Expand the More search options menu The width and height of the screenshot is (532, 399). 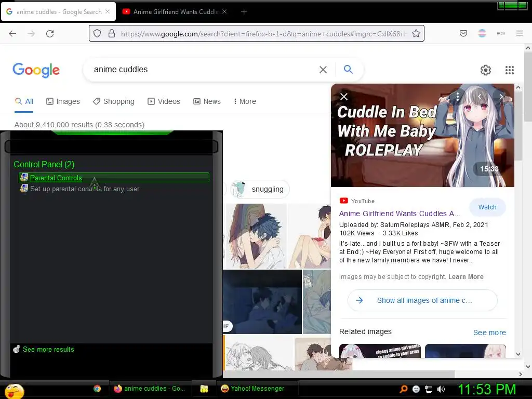pos(245,101)
